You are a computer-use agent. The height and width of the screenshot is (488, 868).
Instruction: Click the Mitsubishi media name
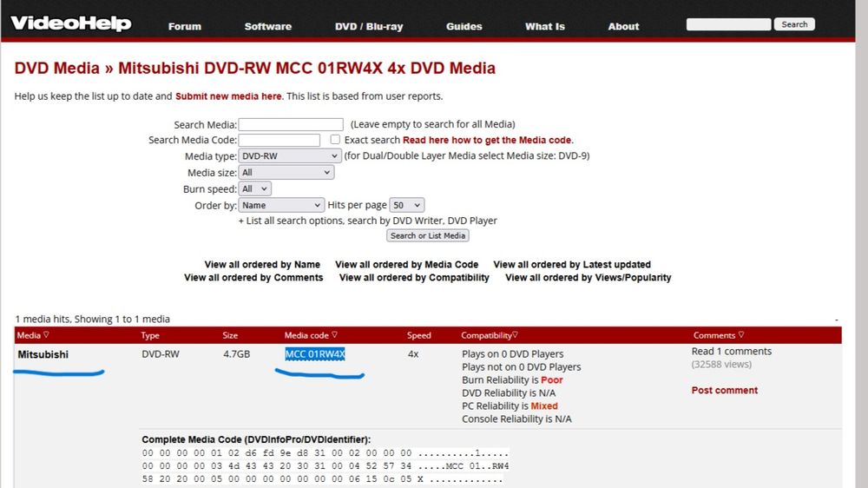tap(43, 354)
